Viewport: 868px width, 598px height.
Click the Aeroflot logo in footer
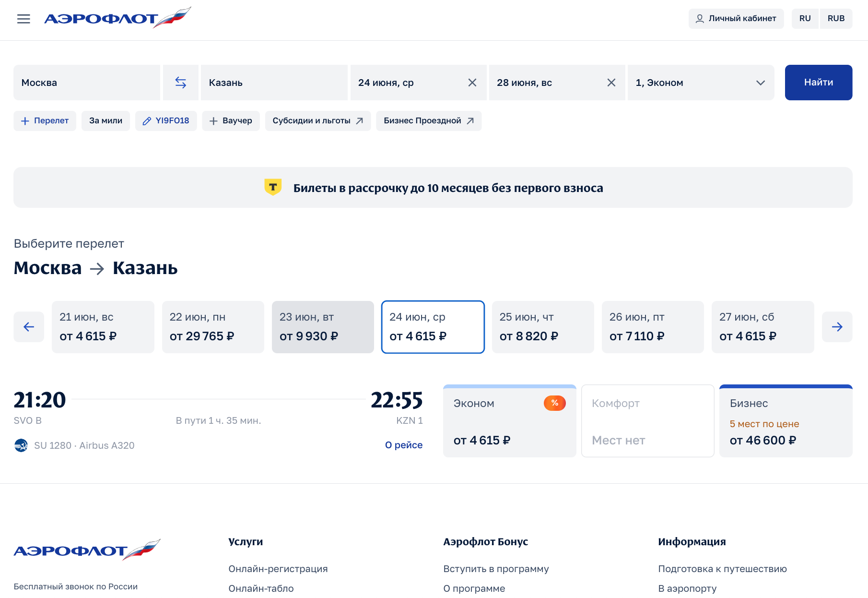pos(87,550)
